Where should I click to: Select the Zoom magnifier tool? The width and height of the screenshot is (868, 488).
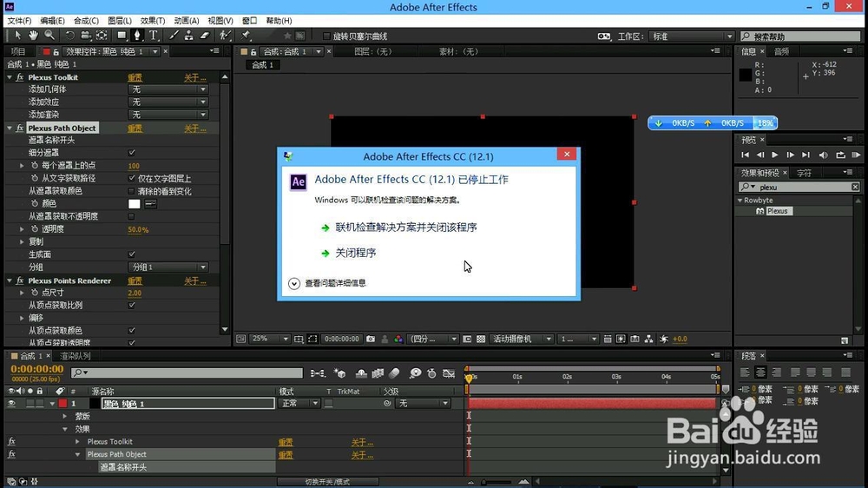point(49,36)
